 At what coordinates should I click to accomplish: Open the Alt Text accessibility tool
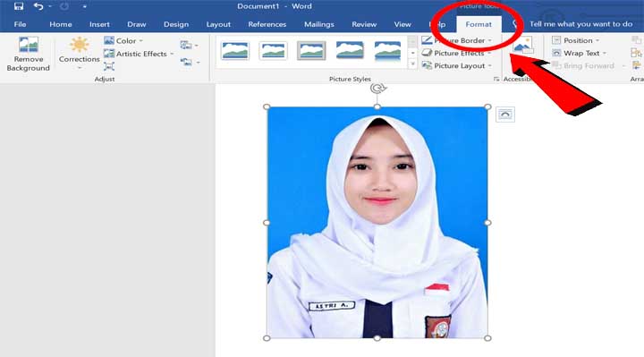tap(523, 46)
